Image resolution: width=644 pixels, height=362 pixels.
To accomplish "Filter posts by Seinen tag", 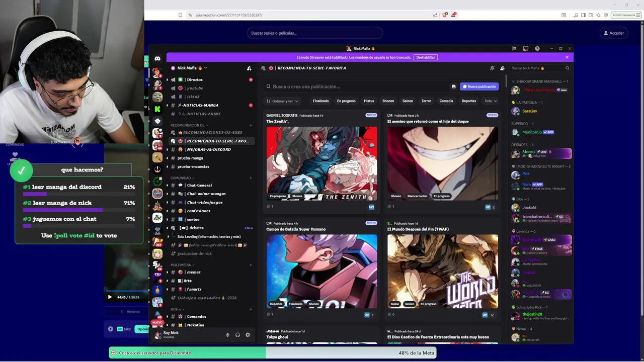I will click(408, 101).
